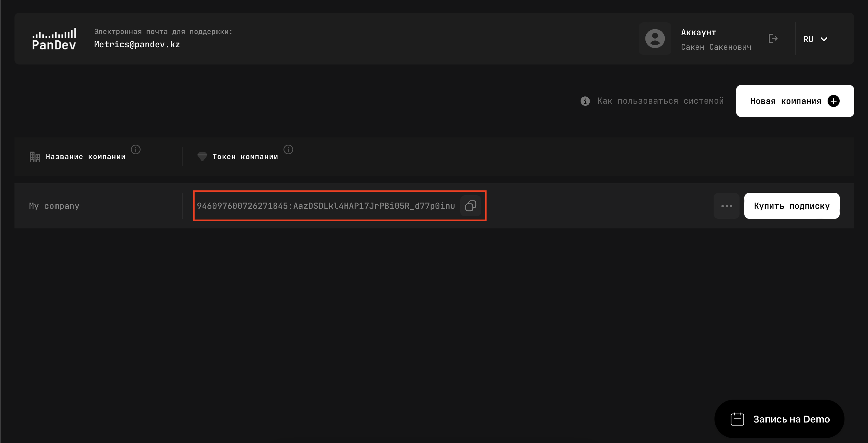Click the info icon next to Токен компании
This screenshot has height=443, width=868.
pos(288,149)
